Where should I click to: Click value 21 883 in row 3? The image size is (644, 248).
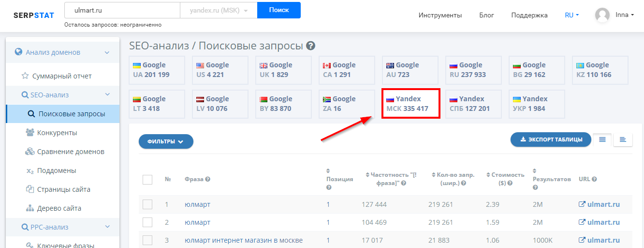[439, 240]
